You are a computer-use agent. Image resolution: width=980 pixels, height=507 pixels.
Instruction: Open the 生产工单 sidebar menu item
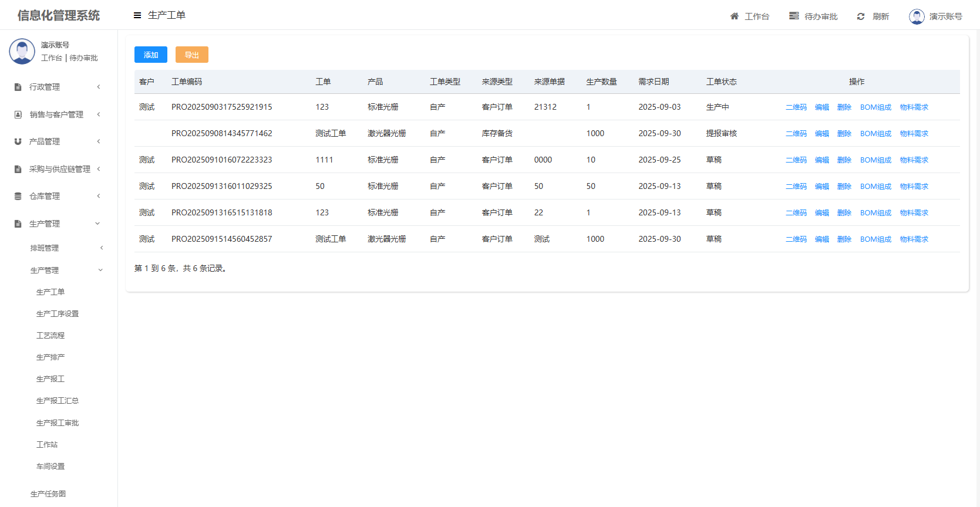pos(50,292)
